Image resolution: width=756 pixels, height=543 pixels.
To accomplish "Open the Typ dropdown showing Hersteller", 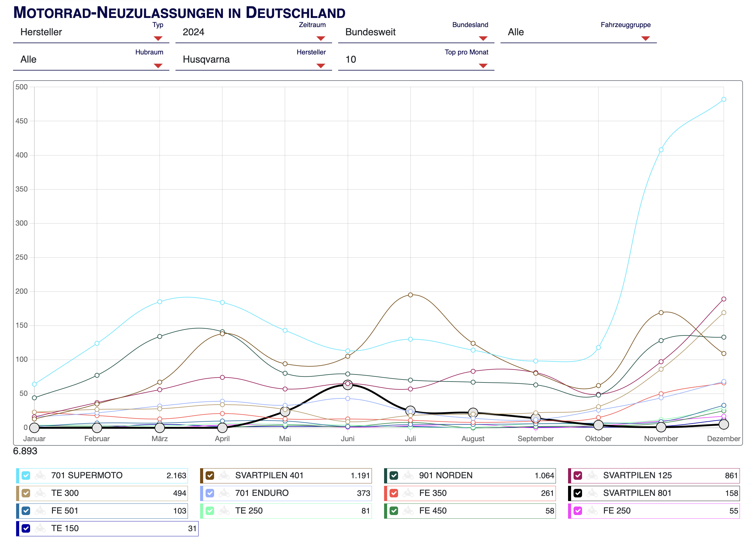I will pyautogui.click(x=91, y=32).
